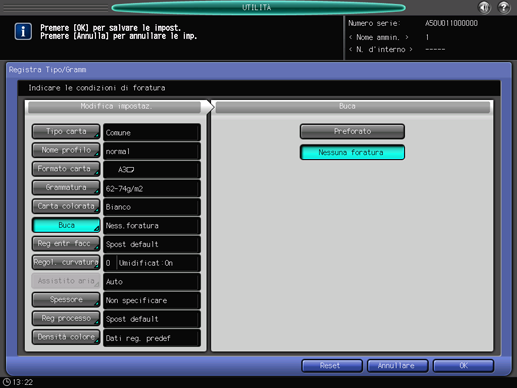Open the Regol. curvatura setting
Screen dimensions: 517x388
pyautogui.click(x=66, y=262)
